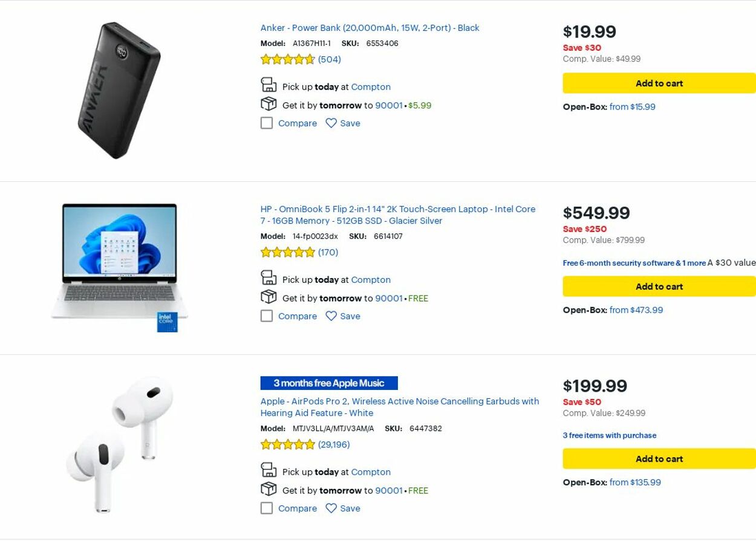Viewport: 756px width, 541px height.
Task: Check the Compare box for HP OmniBook 5
Action: coord(267,316)
